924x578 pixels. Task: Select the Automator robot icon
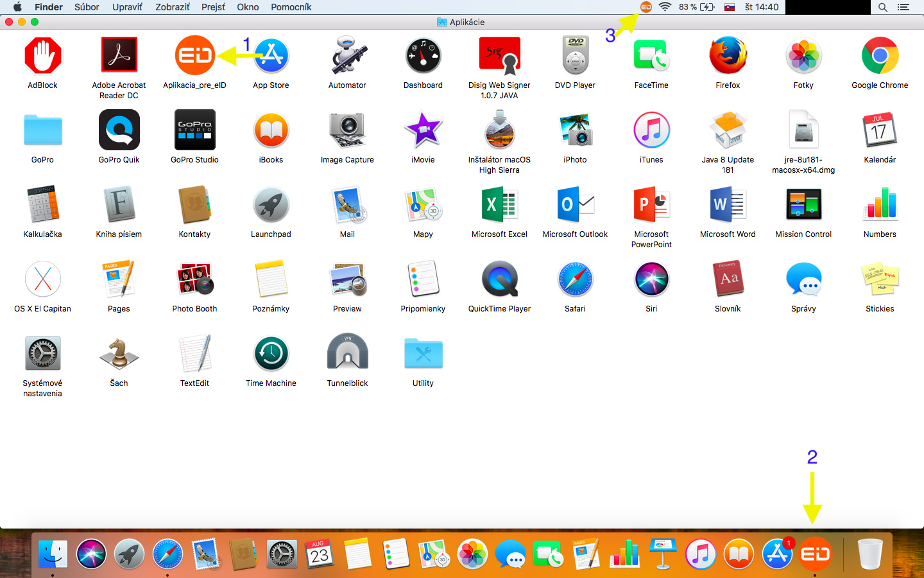click(x=347, y=56)
